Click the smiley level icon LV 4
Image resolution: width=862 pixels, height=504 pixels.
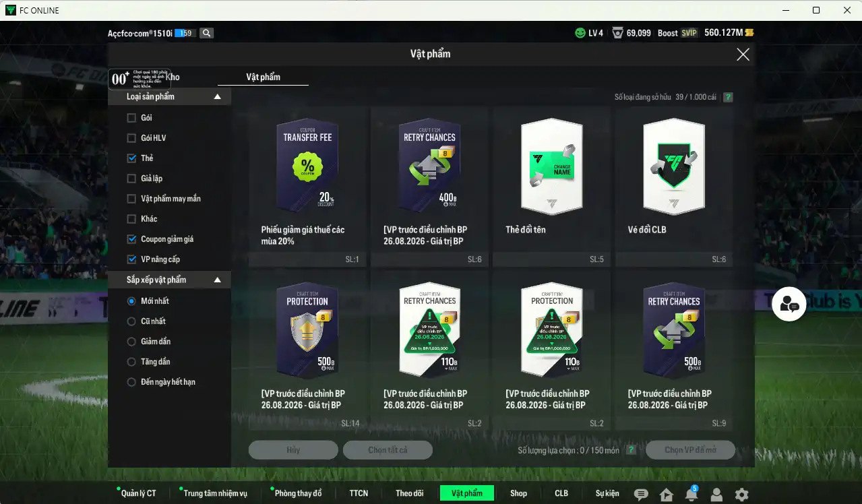click(x=580, y=33)
